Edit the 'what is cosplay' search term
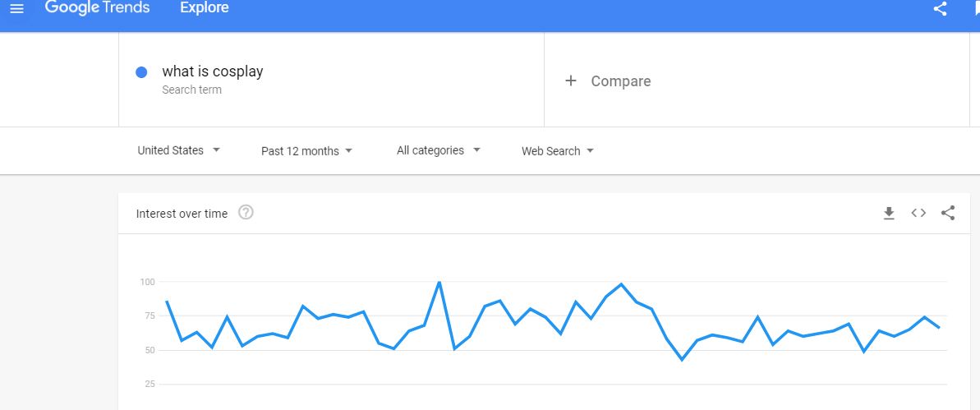The width and height of the screenshot is (980, 410). tap(213, 71)
